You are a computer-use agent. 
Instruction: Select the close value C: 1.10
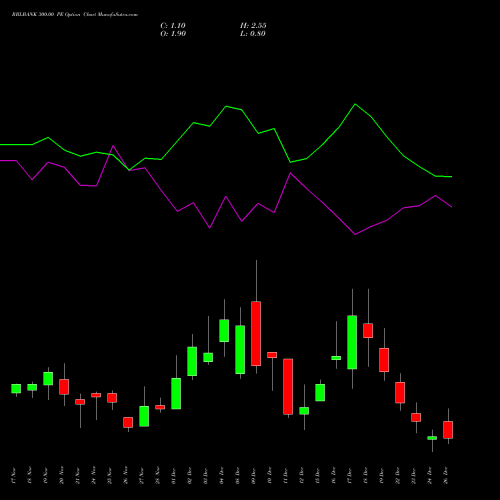point(173,26)
